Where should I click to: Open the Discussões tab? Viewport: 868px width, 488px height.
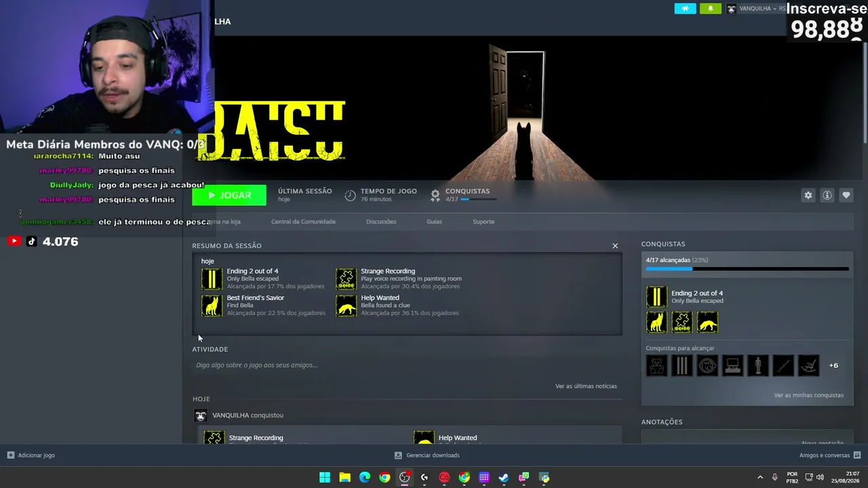[x=381, y=222]
